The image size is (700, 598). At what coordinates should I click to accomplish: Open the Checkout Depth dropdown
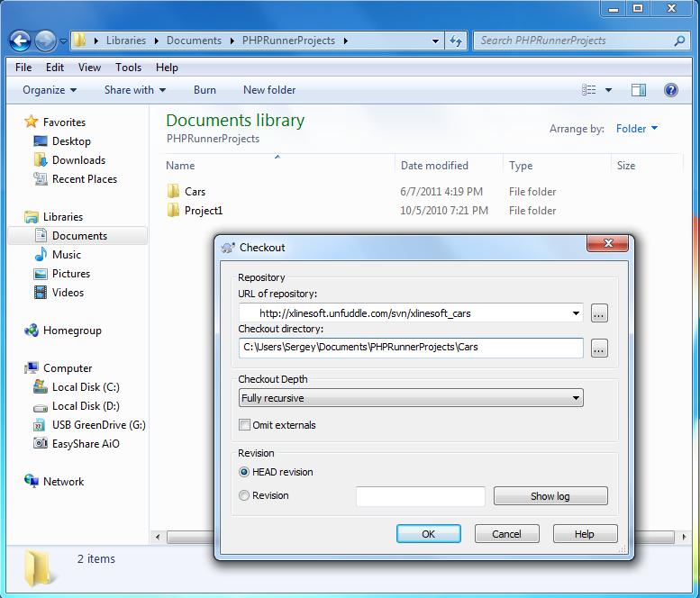(411, 398)
